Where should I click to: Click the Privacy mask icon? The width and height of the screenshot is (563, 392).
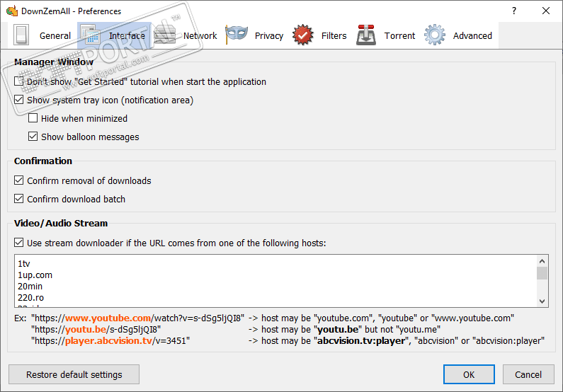tap(237, 34)
